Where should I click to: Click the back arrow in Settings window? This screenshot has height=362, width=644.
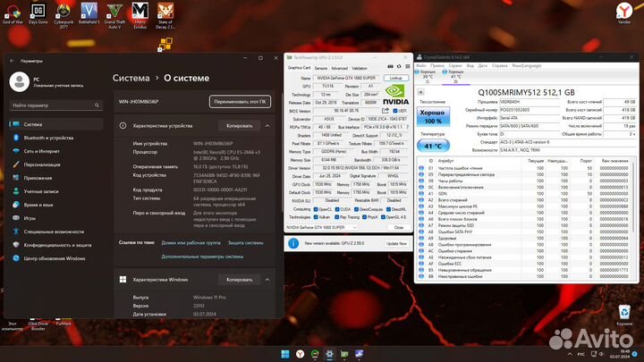click(x=12, y=61)
